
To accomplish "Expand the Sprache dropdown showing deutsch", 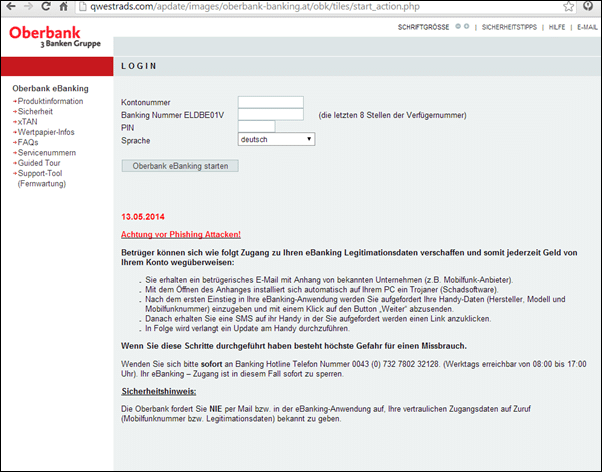I will 276,139.
